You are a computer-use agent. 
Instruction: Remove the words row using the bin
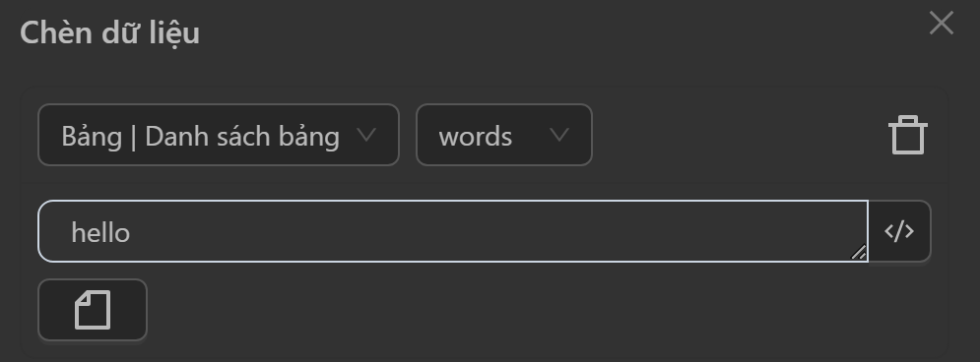(x=907, y=135)
